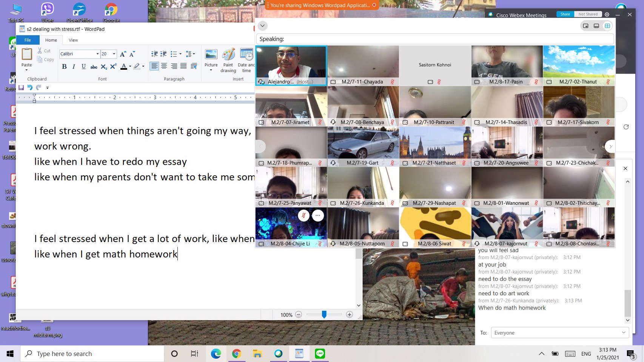Click the text highlight color button
The height and width of the screenshot is (362, 644).
click(x=137, y=67)
